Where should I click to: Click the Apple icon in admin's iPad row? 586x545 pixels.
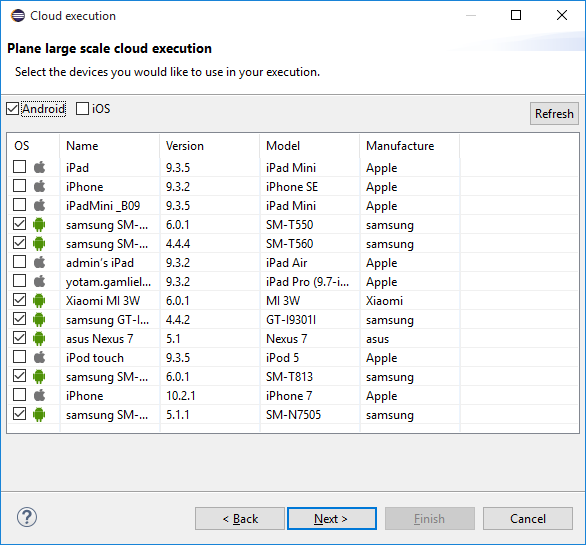pos(39,262)
